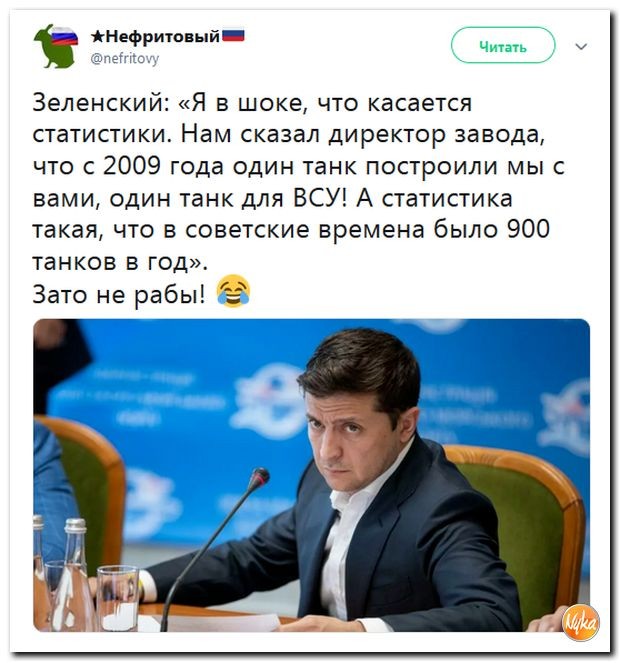The width and height of the screenshot is (621, 663).
Task: Click the number 2009 in the tweet
Action: [132, 166]
